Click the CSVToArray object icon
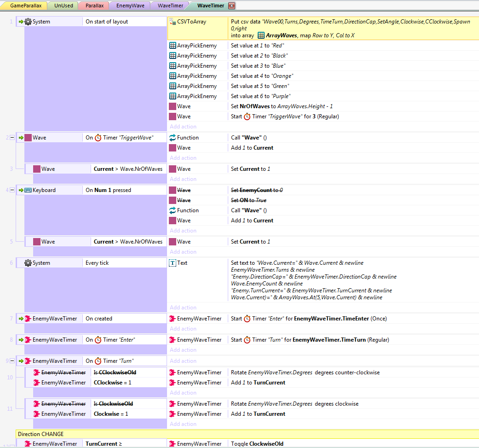 pyautogui.click(x=173, y=22)
